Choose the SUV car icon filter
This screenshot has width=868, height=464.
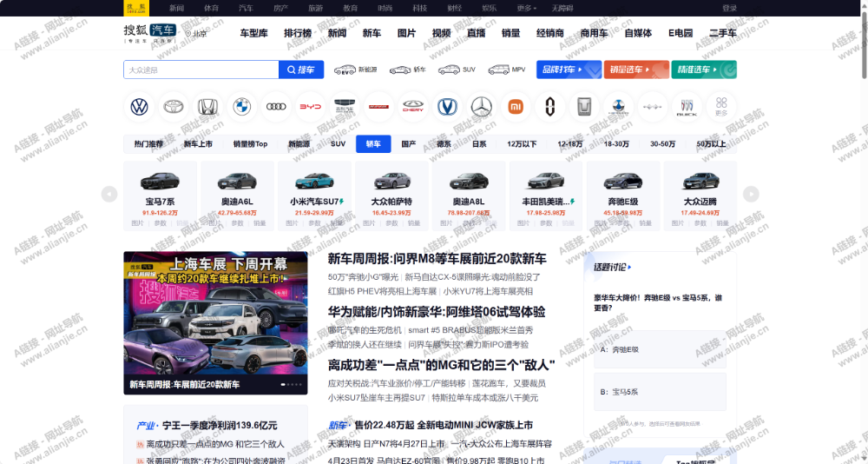(x=457, y=70)
